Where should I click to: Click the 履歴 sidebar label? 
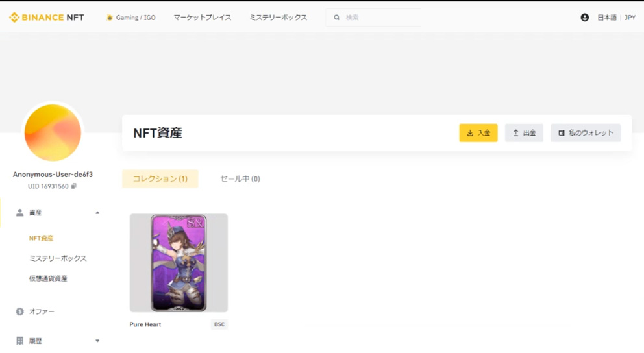pos(35,341)
